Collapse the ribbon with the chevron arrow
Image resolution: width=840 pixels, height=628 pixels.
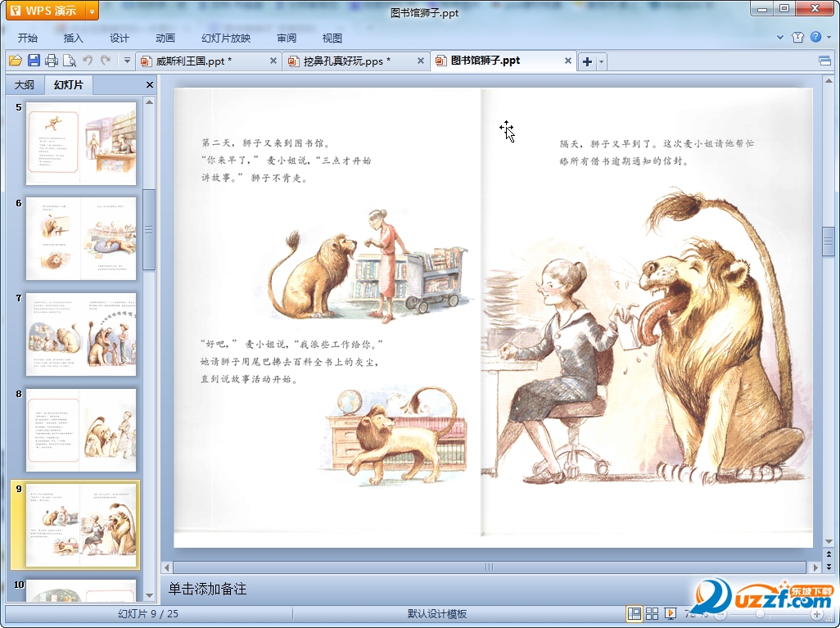(780, 38)
